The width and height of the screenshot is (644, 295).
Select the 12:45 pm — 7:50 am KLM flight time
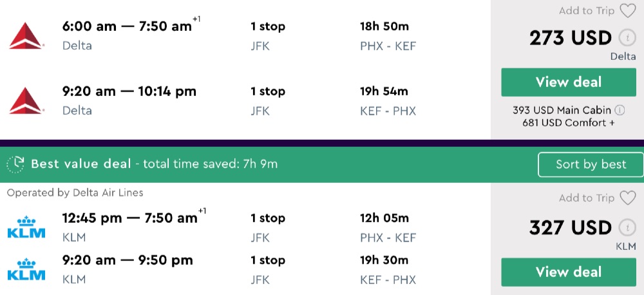click(x=129, y=218)
